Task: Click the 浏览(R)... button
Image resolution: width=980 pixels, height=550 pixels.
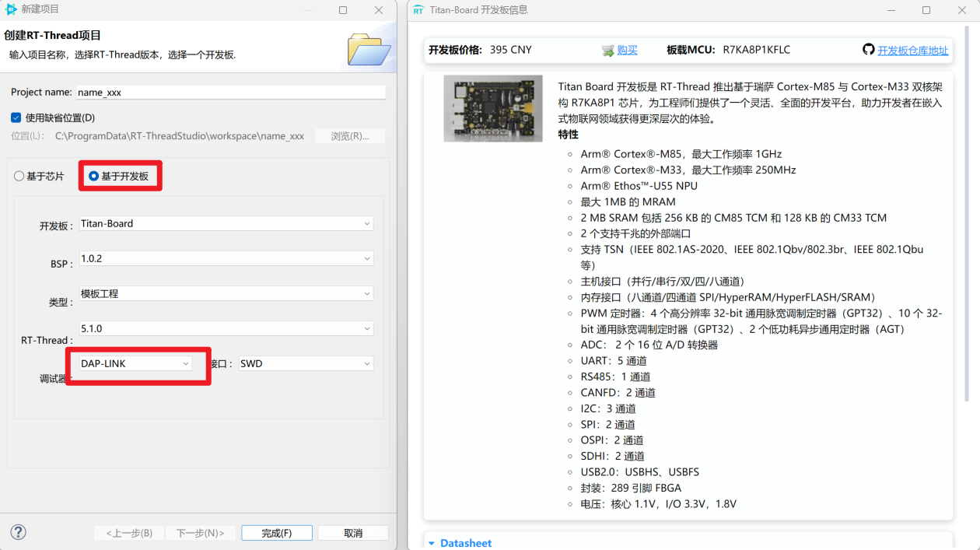Action: [x=350, y=136]
